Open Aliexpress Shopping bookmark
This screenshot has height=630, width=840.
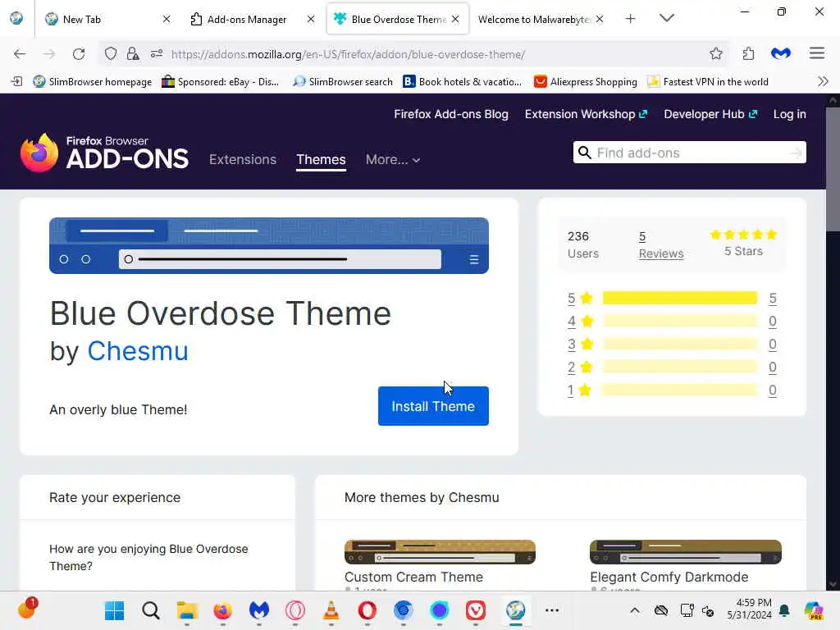coord(586,81)
